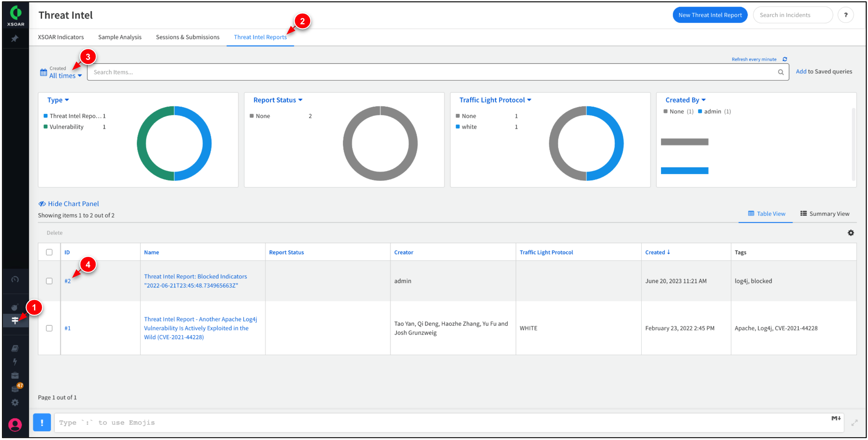Screen dimensions: 868x440
Task: Open the Created By chart dropdown
Action: tap(685, 100)
